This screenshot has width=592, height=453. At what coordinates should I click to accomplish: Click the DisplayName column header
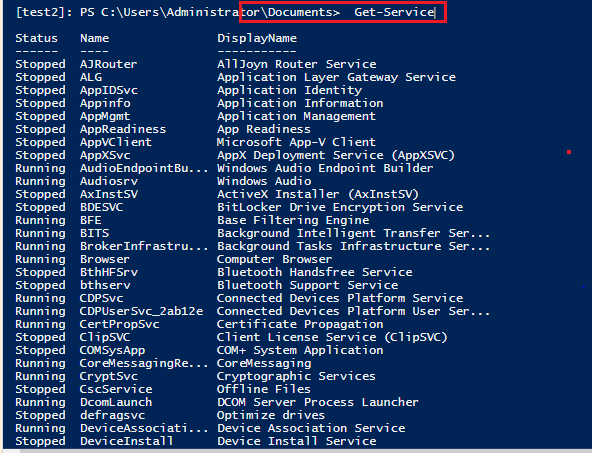[257, 38]
